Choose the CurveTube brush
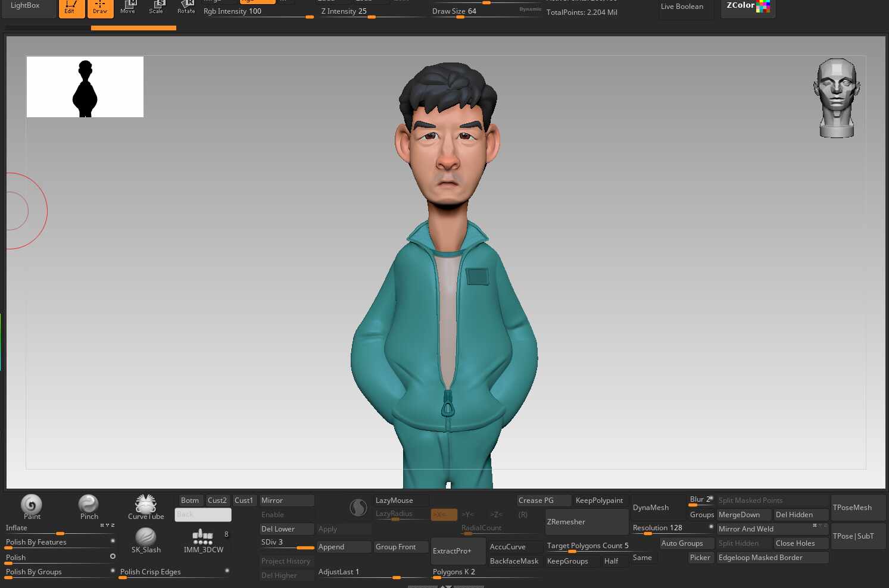 (x=146, y=505)
